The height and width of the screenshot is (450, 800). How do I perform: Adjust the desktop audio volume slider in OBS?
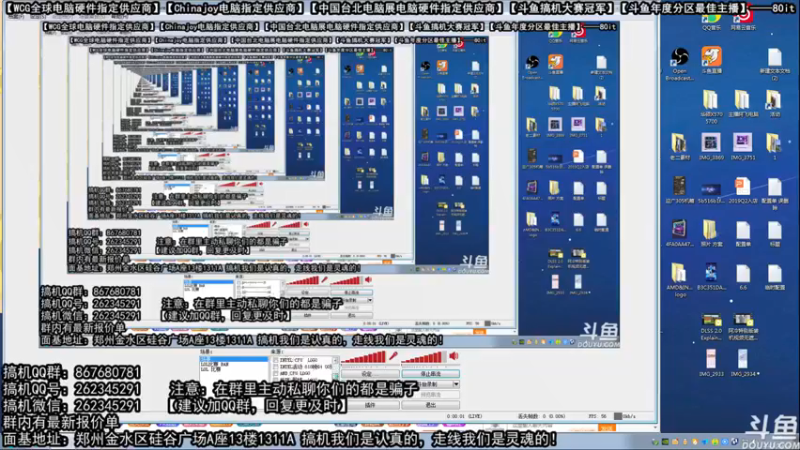(424, 357)
